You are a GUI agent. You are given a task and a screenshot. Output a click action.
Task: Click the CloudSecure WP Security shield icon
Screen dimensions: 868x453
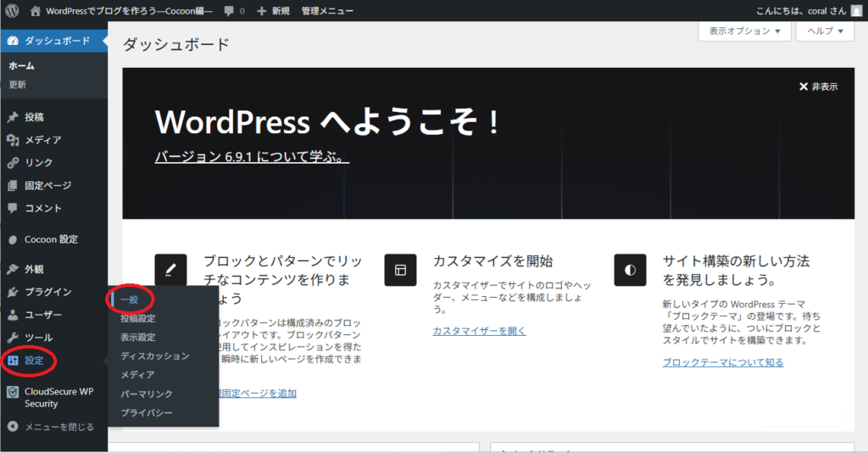point(13,393)
